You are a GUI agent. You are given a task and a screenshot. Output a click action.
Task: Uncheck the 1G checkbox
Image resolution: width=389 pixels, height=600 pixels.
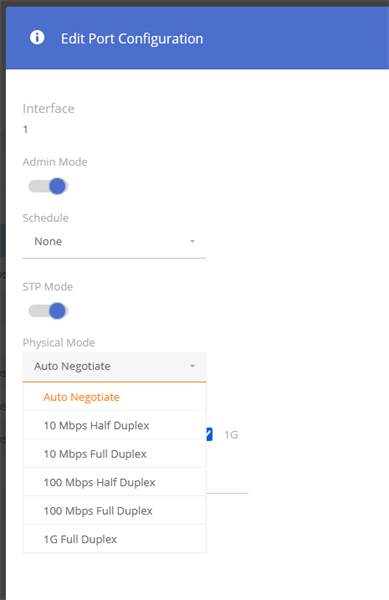[x=209, y=434]
